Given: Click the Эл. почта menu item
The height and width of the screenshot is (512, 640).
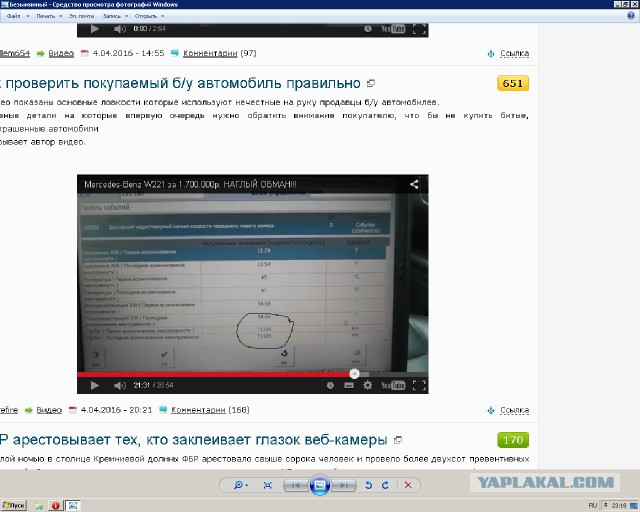Looking at the screenshot, I should pyautogui.click(x=81, y=16).
